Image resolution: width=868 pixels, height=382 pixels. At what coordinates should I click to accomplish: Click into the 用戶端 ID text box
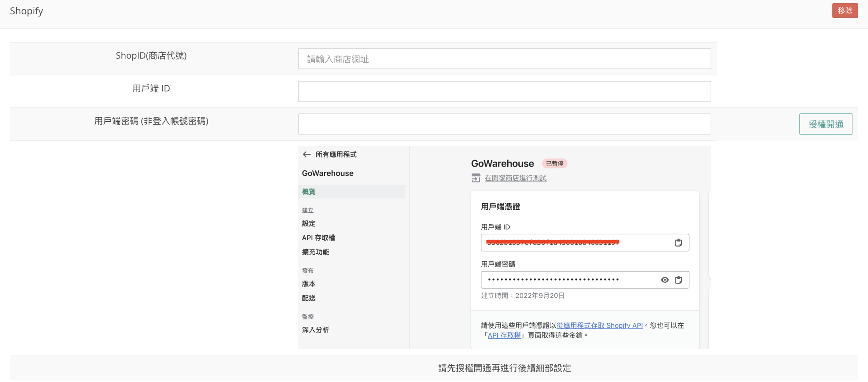point(504,91)
